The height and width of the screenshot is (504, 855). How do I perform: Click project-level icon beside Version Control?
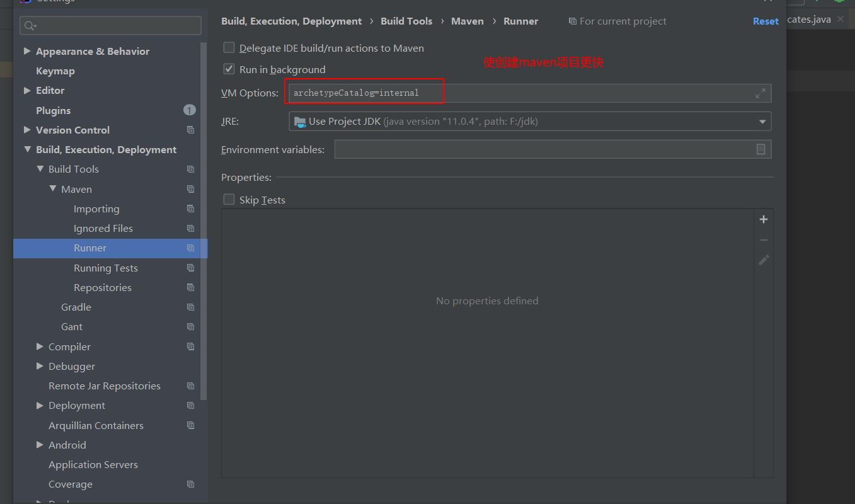190,130
